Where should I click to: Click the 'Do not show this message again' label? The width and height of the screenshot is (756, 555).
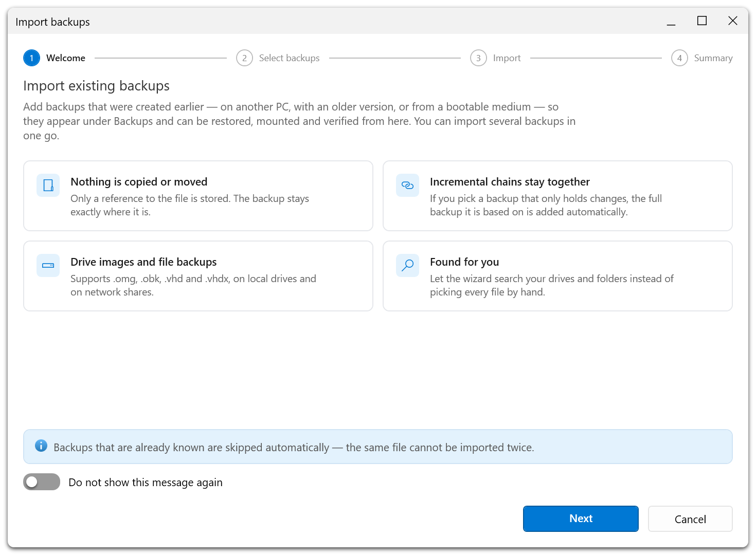pyautogui.click(x=146, y=483)
